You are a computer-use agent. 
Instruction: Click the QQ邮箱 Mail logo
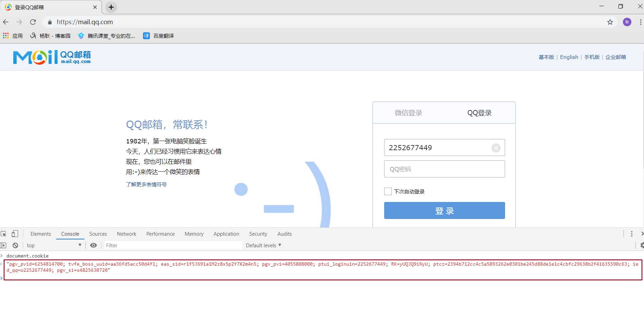[52, 57]
